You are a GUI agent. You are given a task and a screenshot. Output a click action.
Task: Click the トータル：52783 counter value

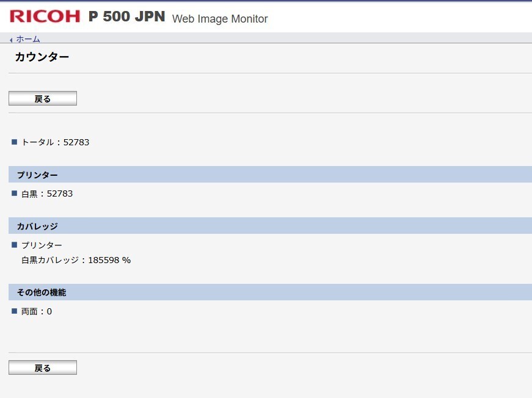pos(56,142)
